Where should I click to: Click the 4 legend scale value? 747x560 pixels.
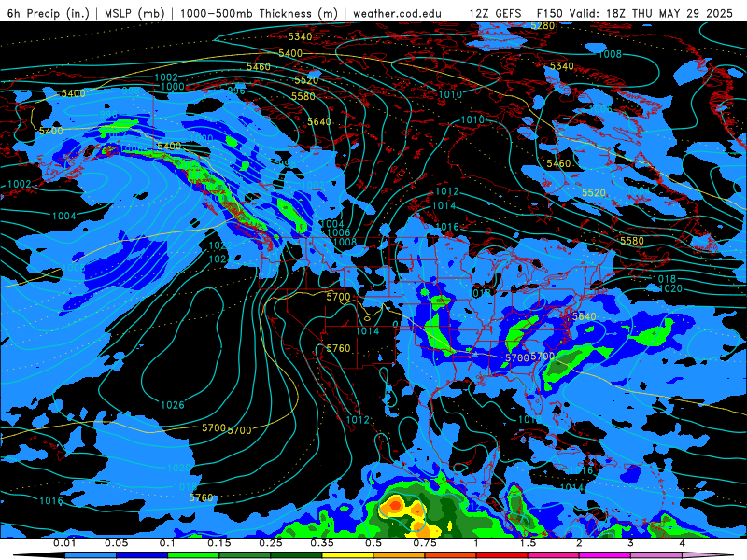point(683,543)
